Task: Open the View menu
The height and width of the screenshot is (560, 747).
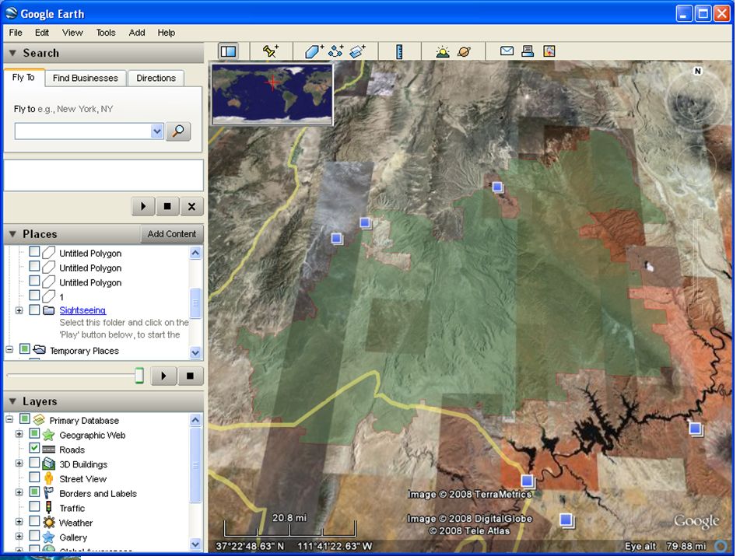Action: click(x=72, y=33)
